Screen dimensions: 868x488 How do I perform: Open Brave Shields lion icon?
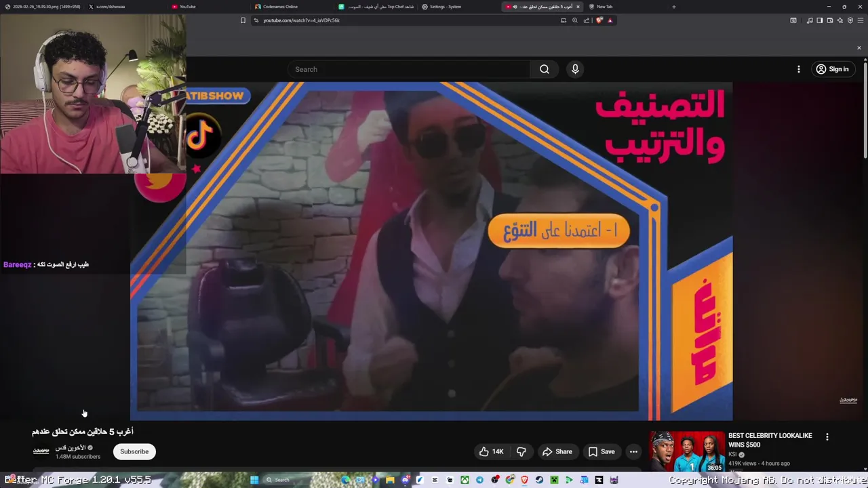point(599,20)
